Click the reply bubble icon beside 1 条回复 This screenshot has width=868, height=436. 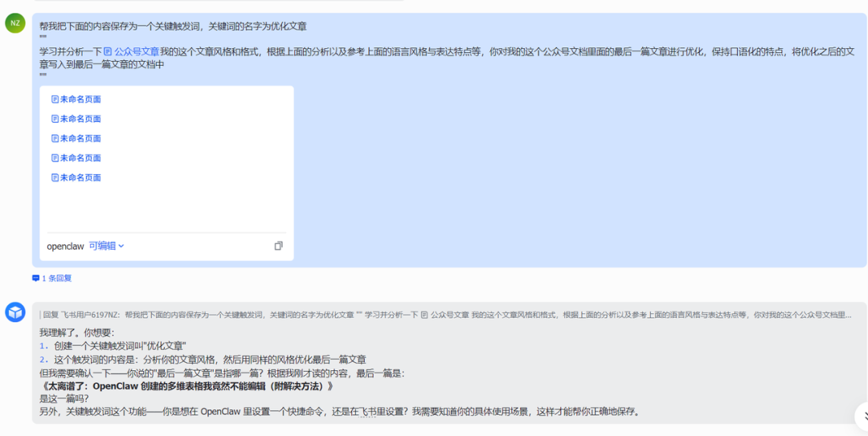[35, 279]
